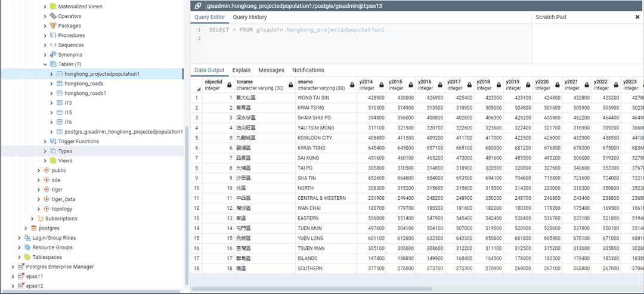644x294 pixels.
Task: Expand the epas11 server node
Action: click(x=13, y=276)
